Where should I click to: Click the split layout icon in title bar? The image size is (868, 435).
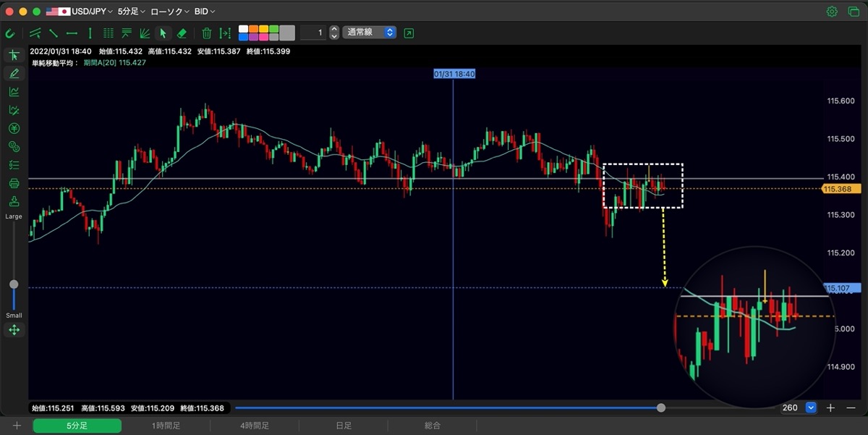[x=854, y=12]
